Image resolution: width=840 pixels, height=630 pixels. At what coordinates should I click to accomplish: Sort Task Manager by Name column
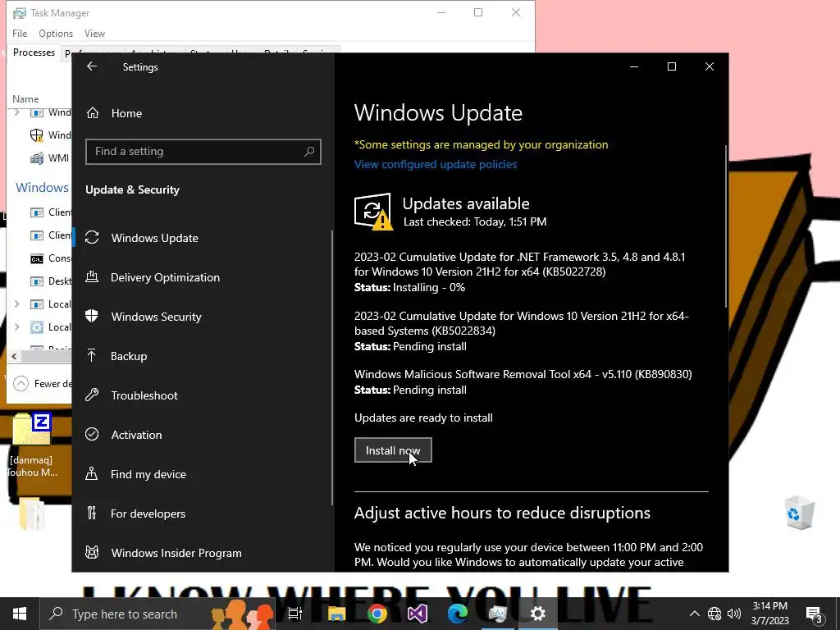[25, 99]
